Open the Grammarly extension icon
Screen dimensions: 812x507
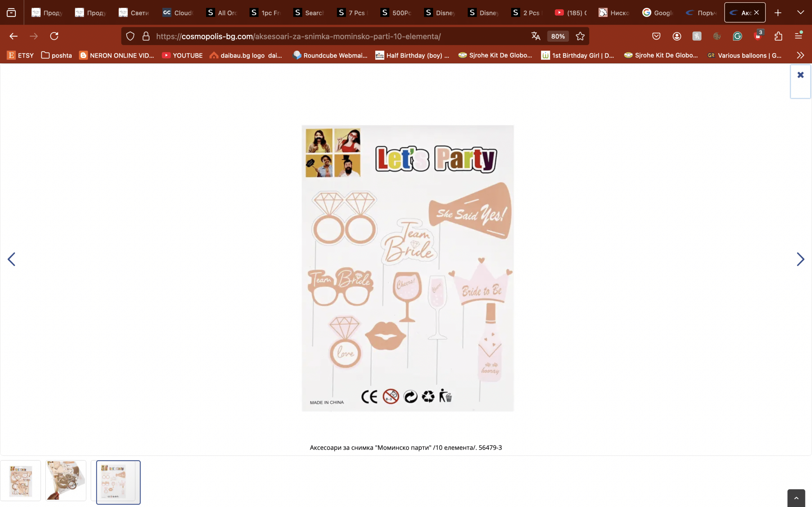tap(737, 36)
